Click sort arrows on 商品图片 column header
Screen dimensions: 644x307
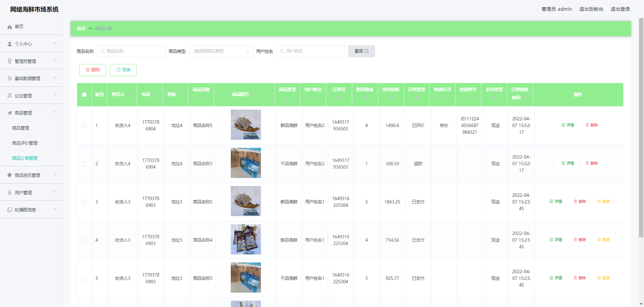253,95
